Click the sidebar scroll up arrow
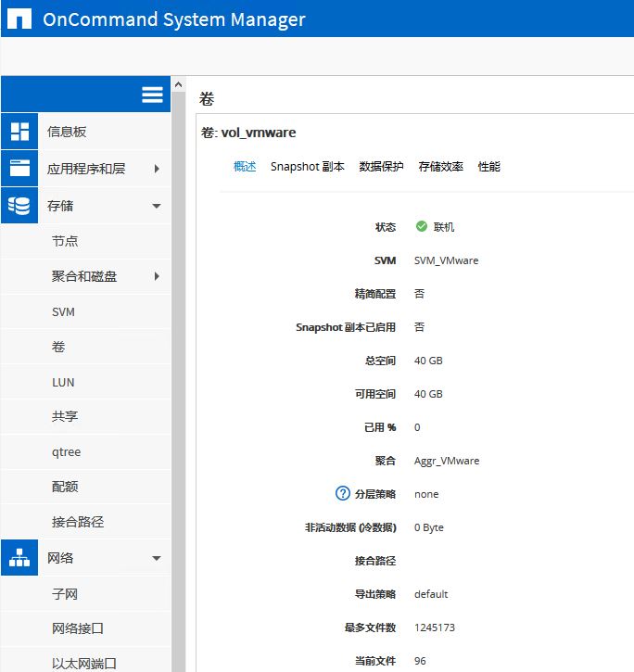This screenshot has width=634, height=672. (178, 84)
